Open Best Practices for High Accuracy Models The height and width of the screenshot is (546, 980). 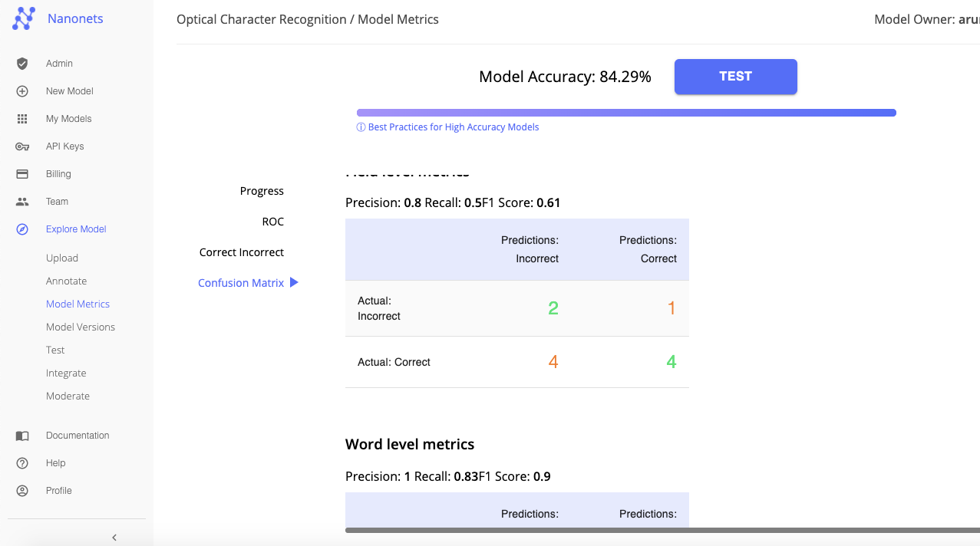453,127
